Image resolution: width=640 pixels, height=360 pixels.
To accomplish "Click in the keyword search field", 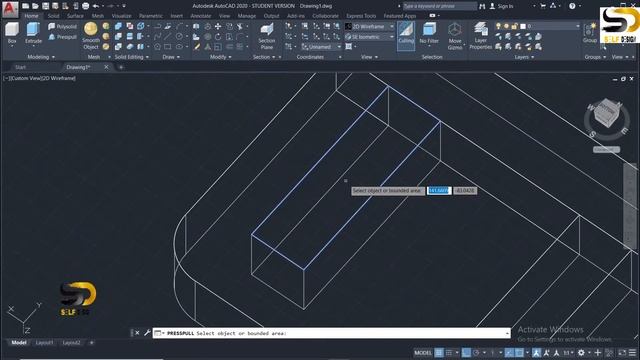I will point(440,6).
